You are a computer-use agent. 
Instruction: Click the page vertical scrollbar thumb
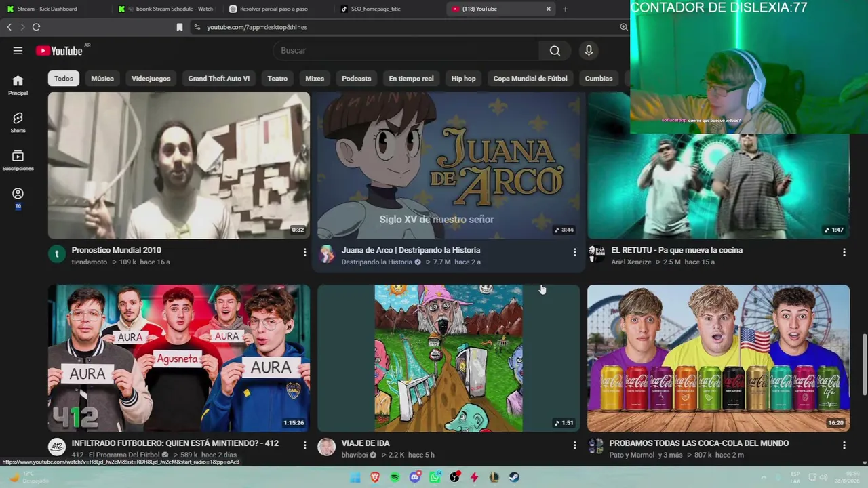pos(864,365)
